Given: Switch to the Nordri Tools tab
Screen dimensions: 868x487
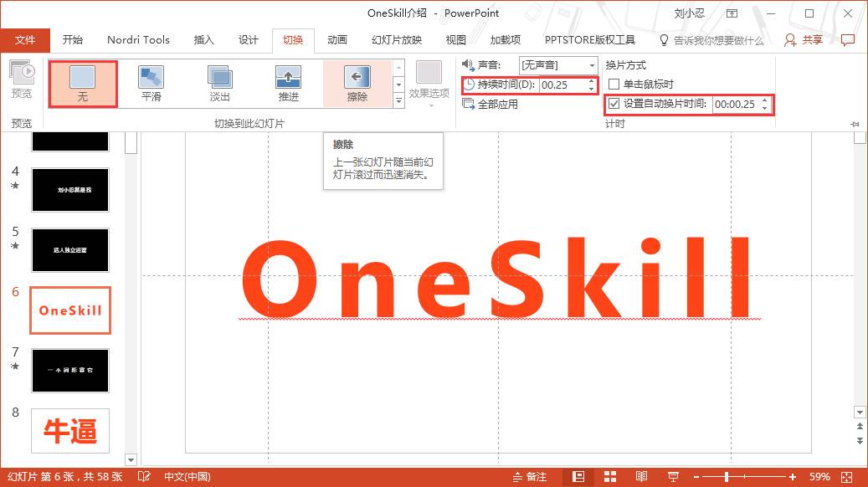Looking at the screenshot, I should tap(138, 40).
